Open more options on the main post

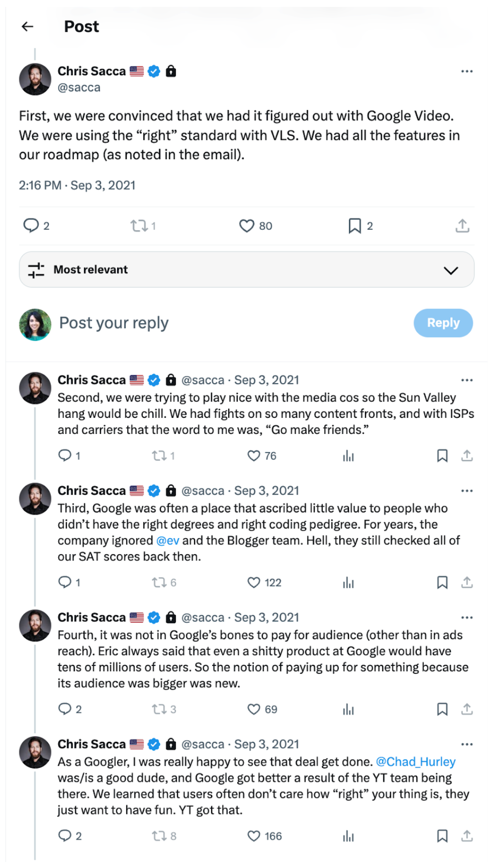pos(467,71)
